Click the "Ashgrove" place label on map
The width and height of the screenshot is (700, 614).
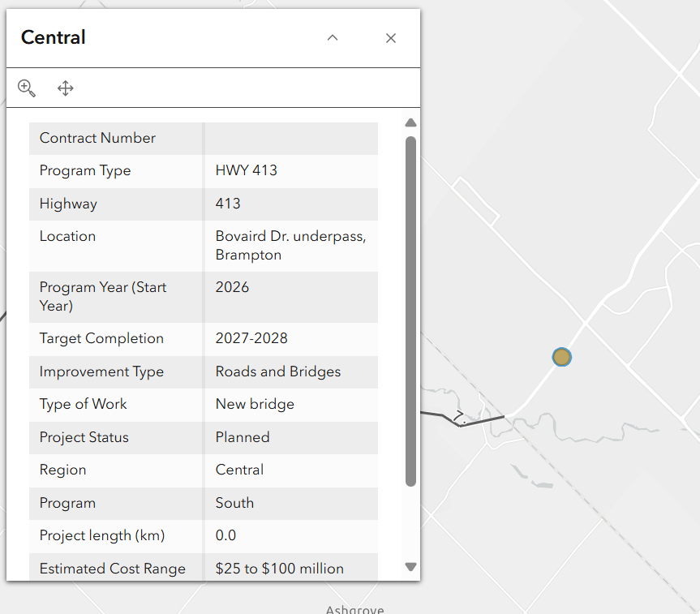click(x=354, y=609)
